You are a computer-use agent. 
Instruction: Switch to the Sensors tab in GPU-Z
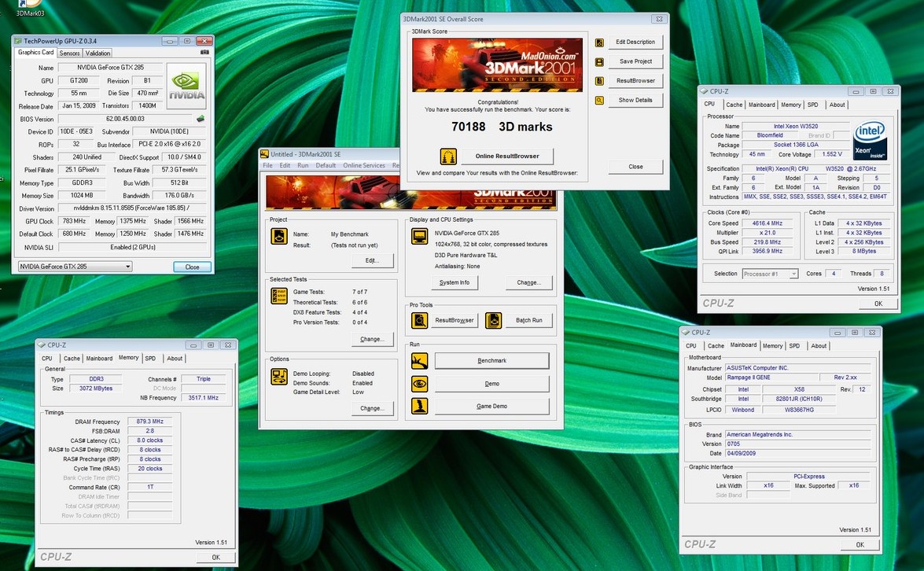point(69,53)
